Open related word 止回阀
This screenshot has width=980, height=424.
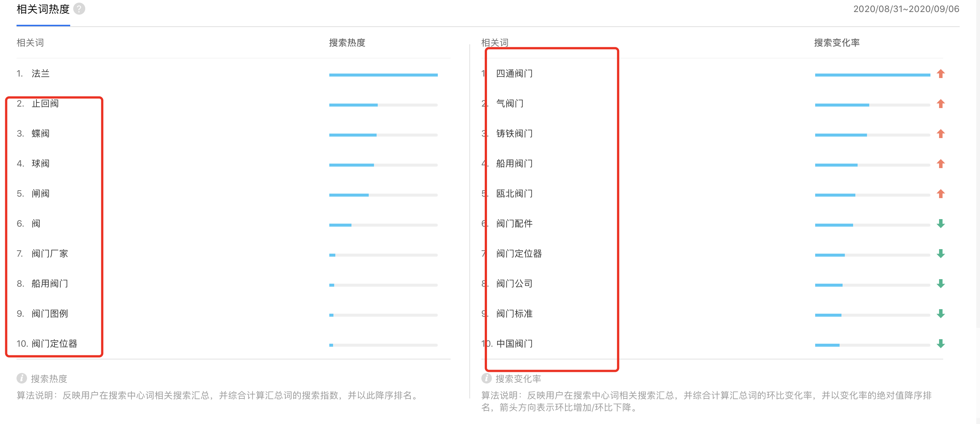[x=45, y=104]
